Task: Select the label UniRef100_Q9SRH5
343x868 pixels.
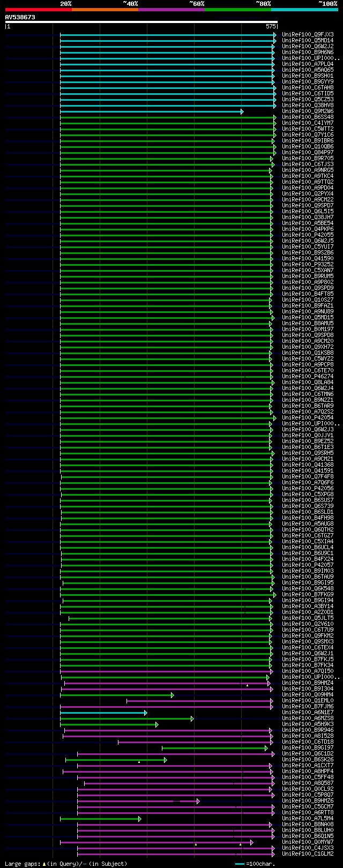Action: tap(308, 453)
